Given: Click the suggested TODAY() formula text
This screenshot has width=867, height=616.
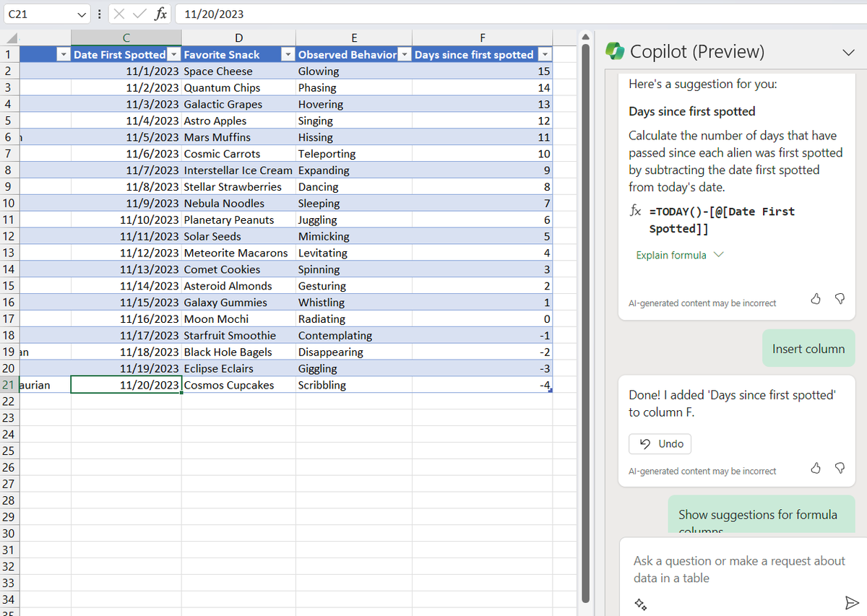Looking at the screenshot, I should point(721,220).
